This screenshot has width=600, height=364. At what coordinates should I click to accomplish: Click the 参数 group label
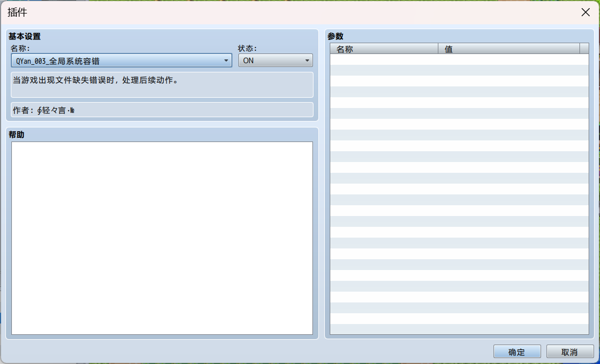336,36
